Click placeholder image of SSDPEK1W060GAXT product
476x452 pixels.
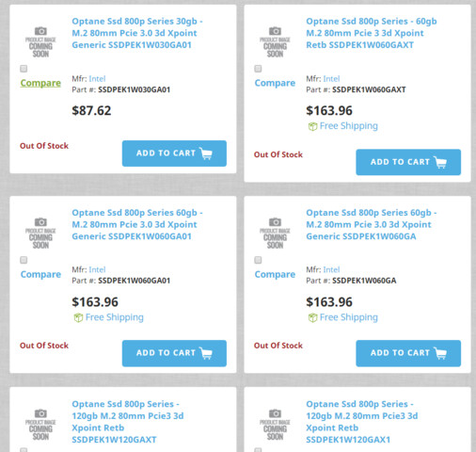coord(275,42)
